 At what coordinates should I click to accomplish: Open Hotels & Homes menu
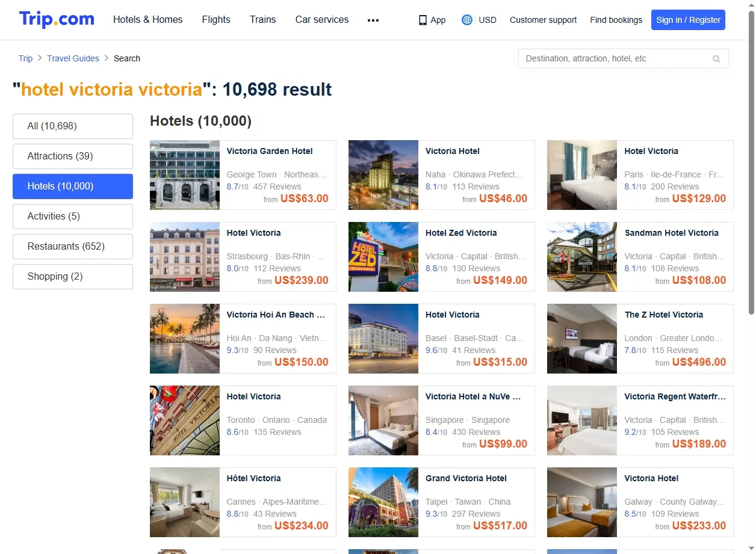tap(148, 20)
